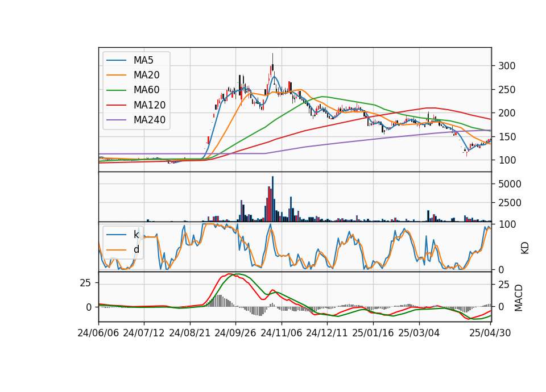Click the MACD axis title

[519, 298]
